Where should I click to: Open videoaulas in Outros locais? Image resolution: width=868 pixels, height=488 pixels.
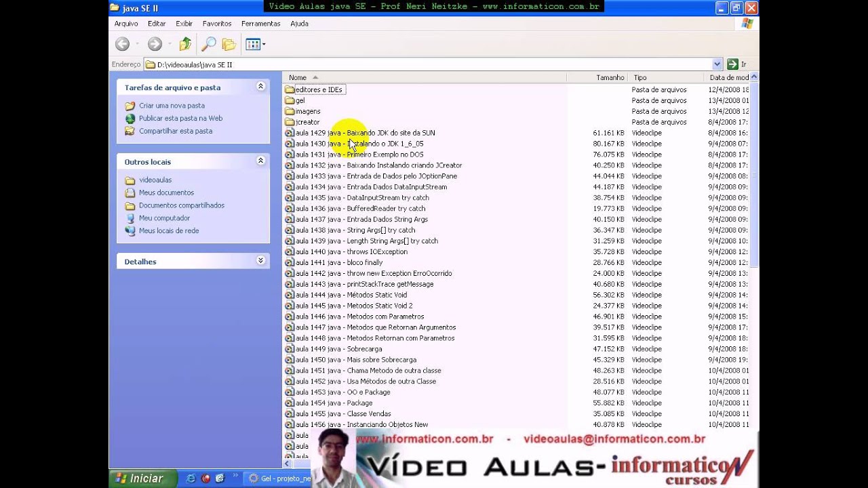point(155,180)
